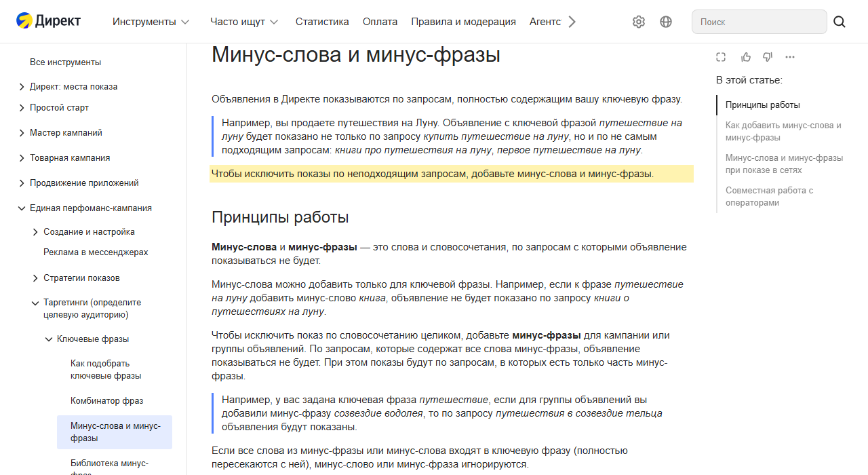Screen dimensions: 868x475
Task: Open Комбинатор фраз sidebar page
Action: coord(106,401)
